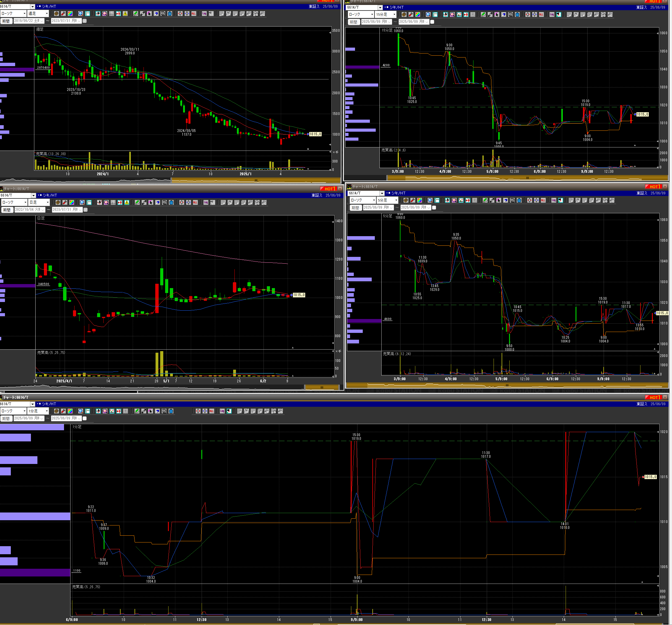Image resolution: width=672 pixels, height=625 pixels.
Task: Select diagonal arrow line tool in 15-minute chart
Action: pyautogui.click(x=490, y=15)
